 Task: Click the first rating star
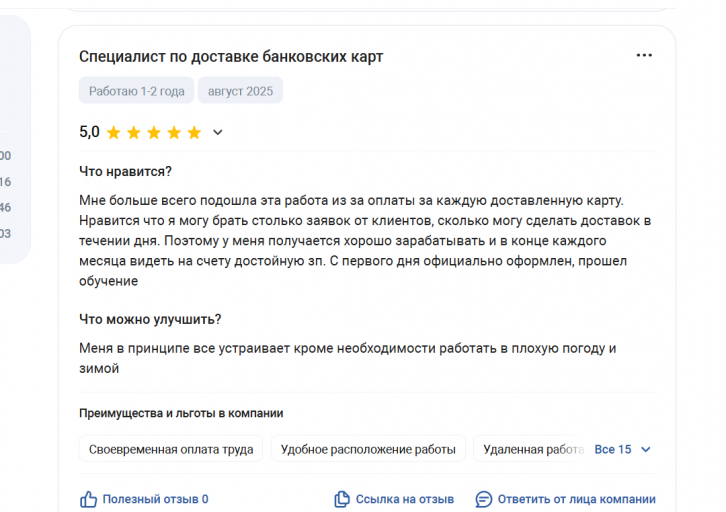click(x=113, y=133)
